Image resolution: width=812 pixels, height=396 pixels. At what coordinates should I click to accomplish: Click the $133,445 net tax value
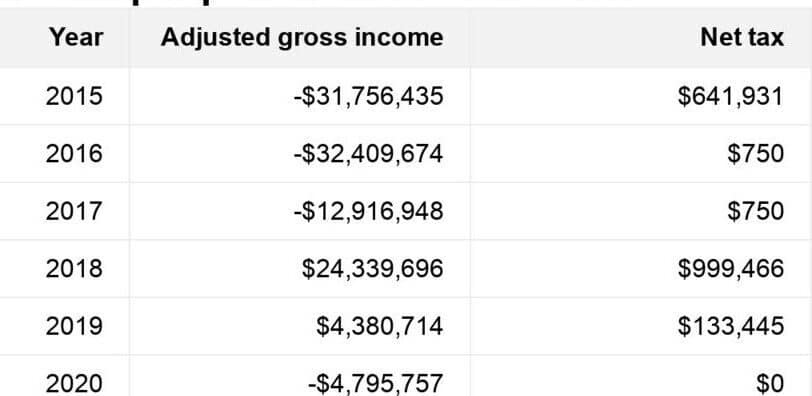point(731,327)
